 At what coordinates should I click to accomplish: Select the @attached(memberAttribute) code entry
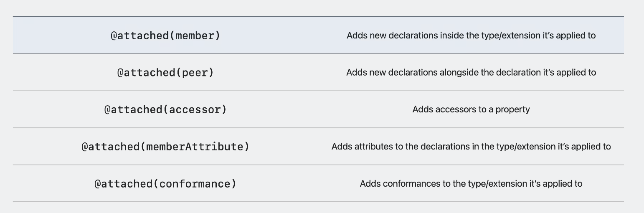pos(165,147)
